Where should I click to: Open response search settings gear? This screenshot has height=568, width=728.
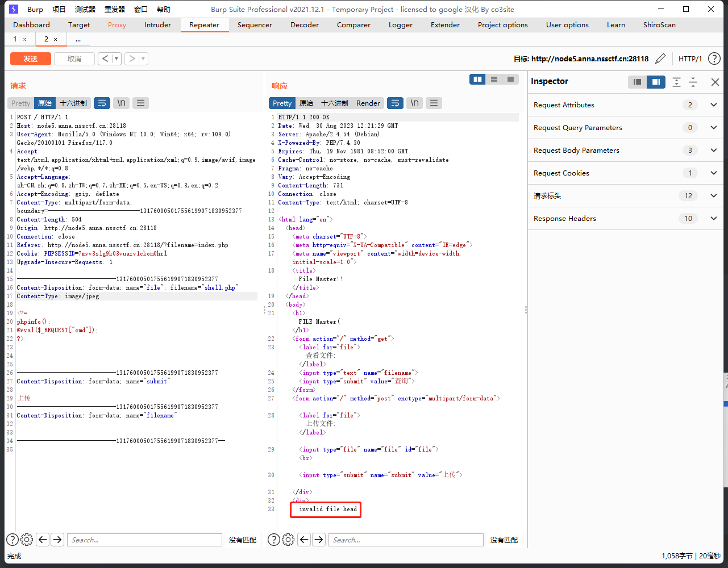(x=288, y=540)
